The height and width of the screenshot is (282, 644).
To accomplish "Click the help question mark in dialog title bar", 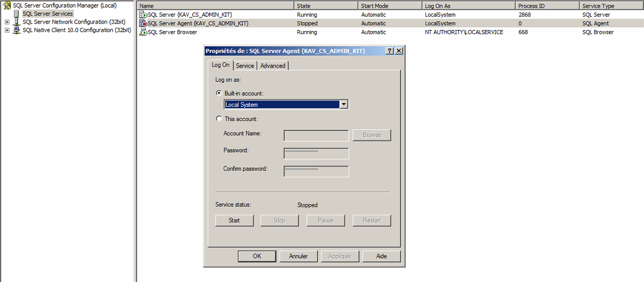I will [x=390, y=51].
